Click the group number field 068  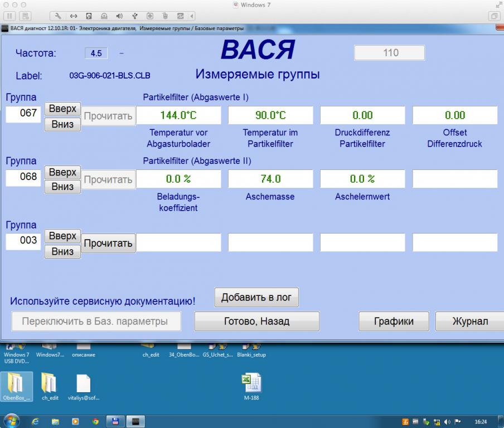click(23, 177)
